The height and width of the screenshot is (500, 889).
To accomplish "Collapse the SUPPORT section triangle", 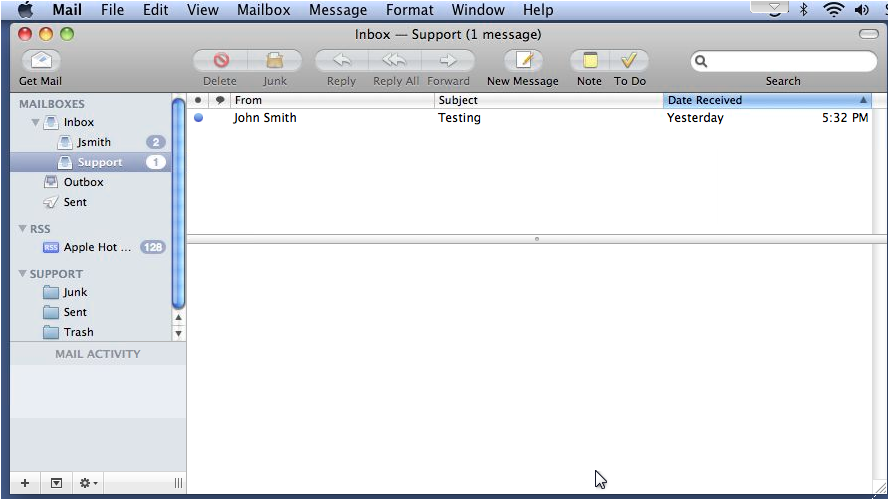I will click(x=23, y=273).
